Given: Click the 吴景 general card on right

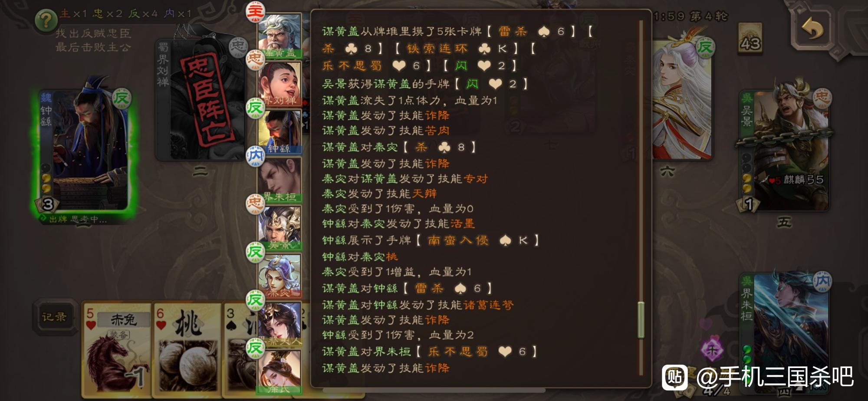Looking at the screenshot, I should tap(784, 151).
